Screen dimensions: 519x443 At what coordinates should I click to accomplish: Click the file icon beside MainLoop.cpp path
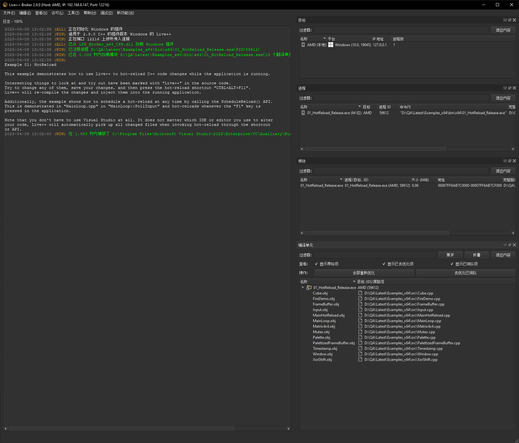tap(360, 321)
